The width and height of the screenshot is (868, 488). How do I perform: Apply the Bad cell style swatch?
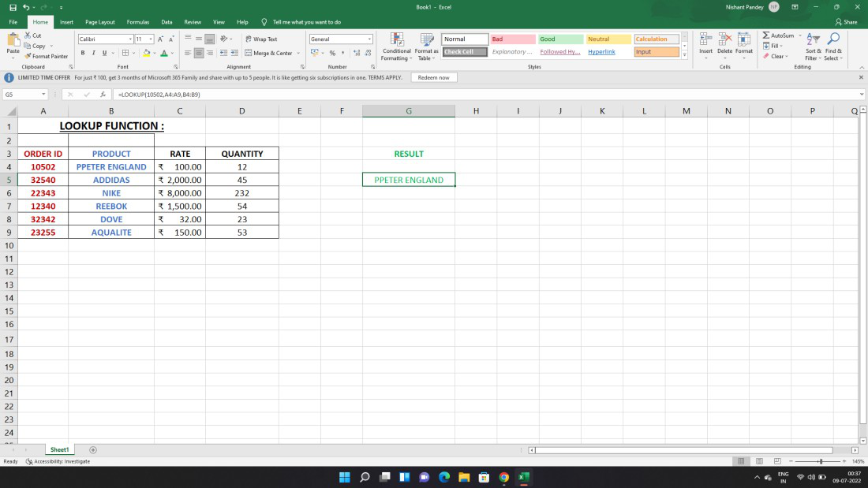513,39
